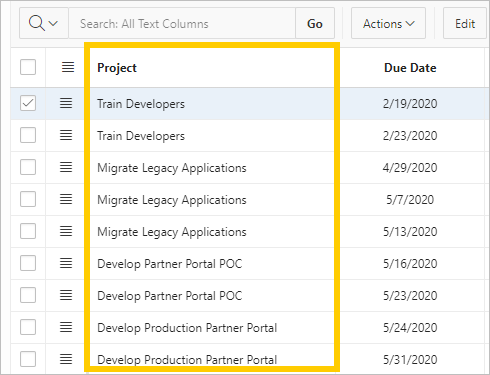Click Migrate Legacy Applications cell due 4/29/2020

tap(212, 168)
